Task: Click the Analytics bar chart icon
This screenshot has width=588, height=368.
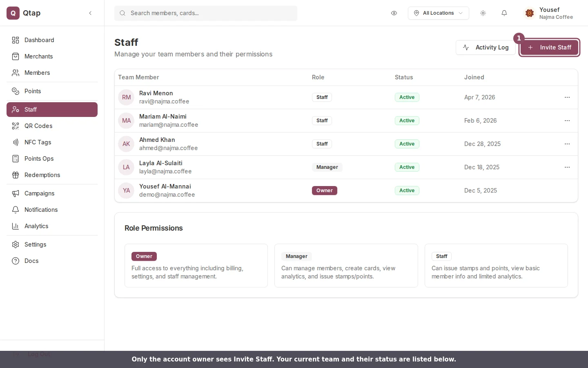Action: pyautogui.click(x=16, y=226)
